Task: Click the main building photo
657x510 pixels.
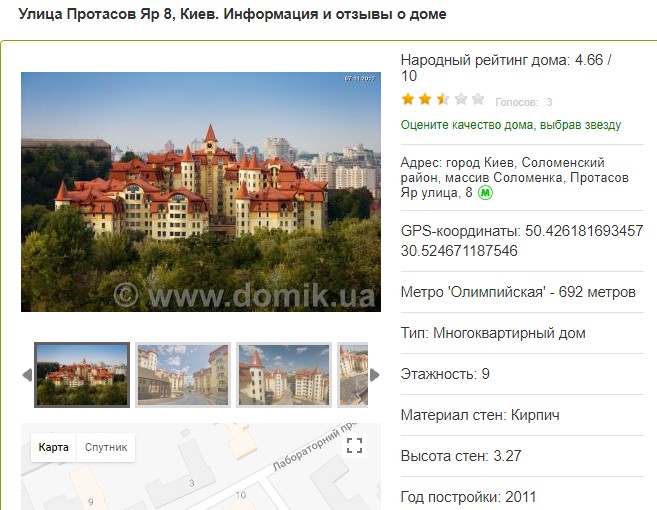Action: [201, 192]
